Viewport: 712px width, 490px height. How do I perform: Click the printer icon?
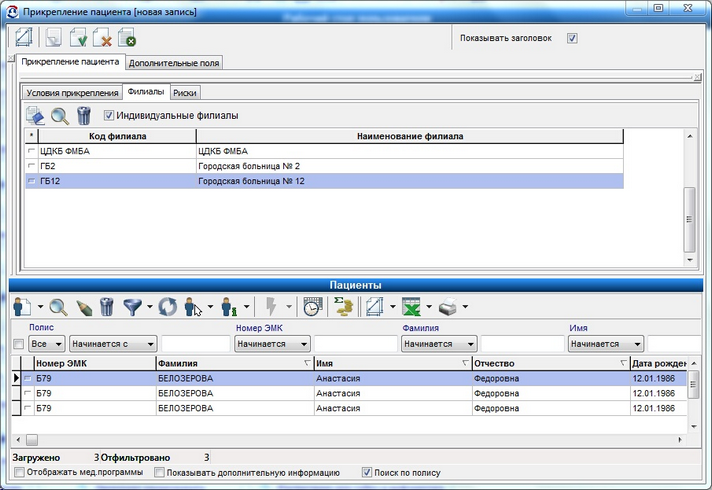[x=448, y=307]
